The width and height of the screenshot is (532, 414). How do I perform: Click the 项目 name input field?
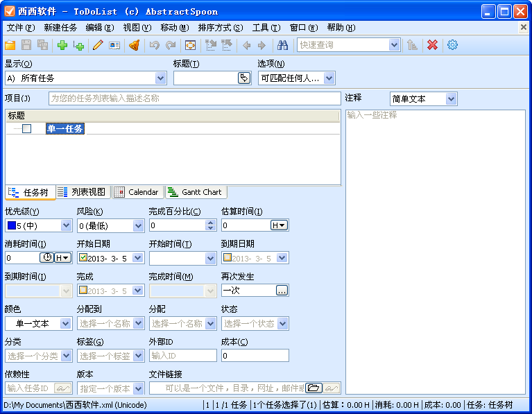pos(194,98)
